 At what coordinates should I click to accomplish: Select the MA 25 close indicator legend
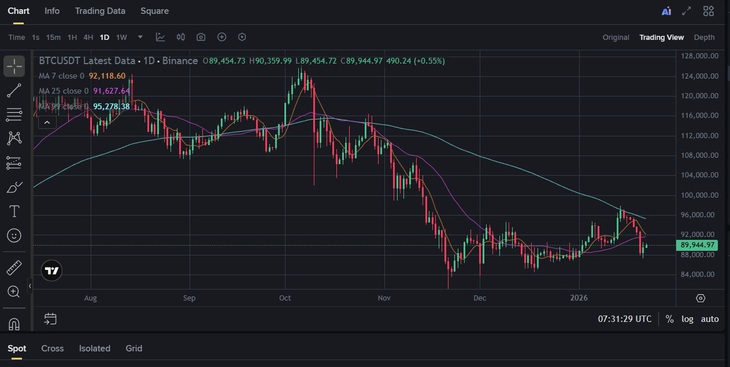[x=84, y=91]
